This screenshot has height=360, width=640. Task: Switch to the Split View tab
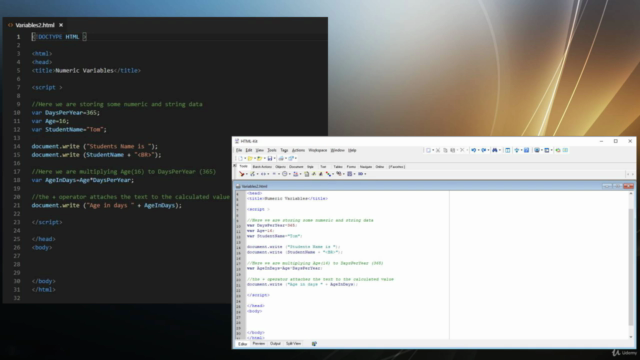click(293, 344)
